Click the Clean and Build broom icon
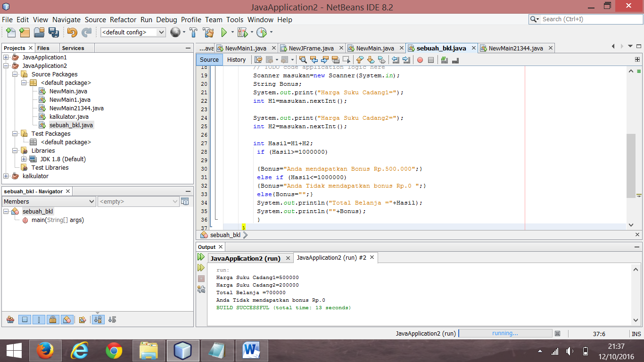Screen dimensions: 644x362 208,33
